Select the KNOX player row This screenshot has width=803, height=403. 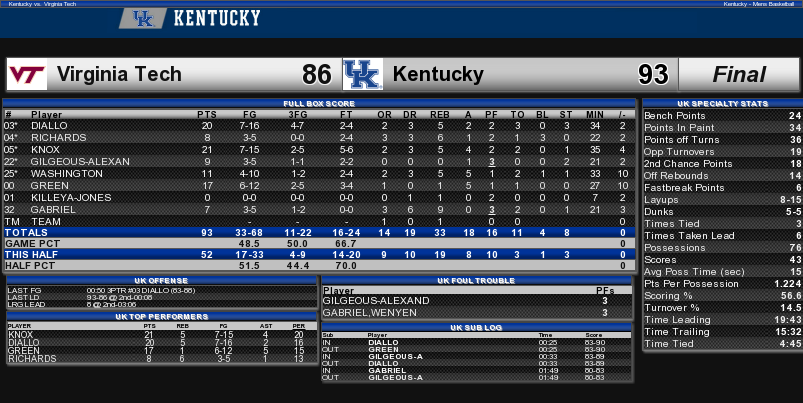tap(320, 150)
